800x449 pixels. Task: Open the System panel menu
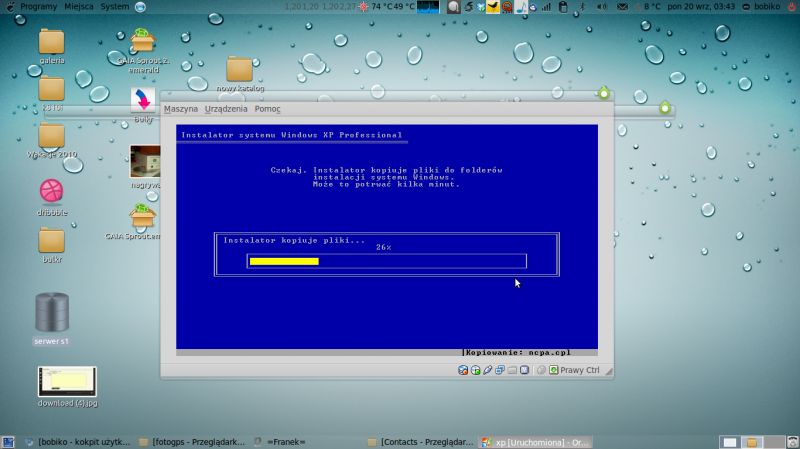pos(114,7)
